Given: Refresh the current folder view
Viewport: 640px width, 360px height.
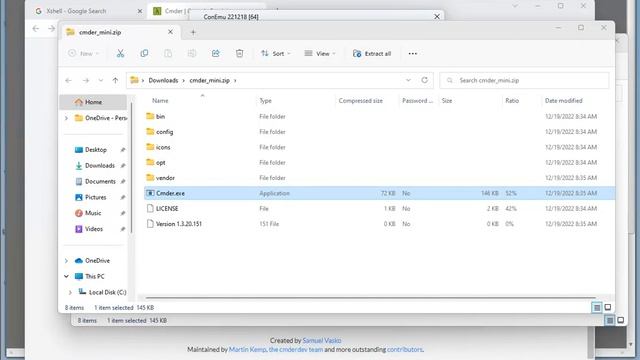Looking at the screenshot, I should [x=424, y=80].
